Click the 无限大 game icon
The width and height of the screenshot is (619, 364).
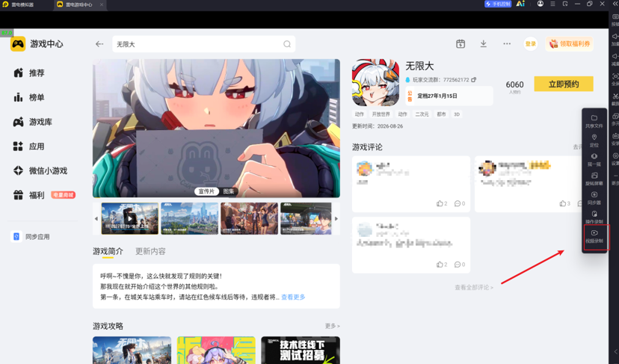click(x=375, y=82)
